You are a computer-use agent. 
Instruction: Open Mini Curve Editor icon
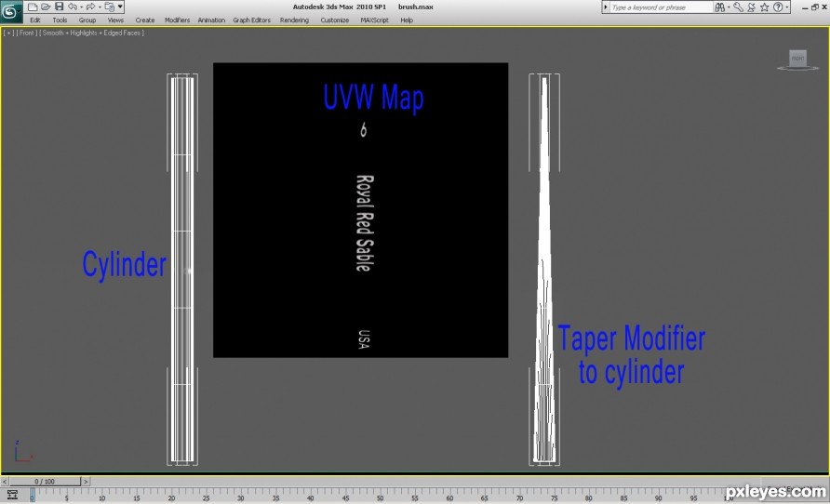[x=12, y=495]
